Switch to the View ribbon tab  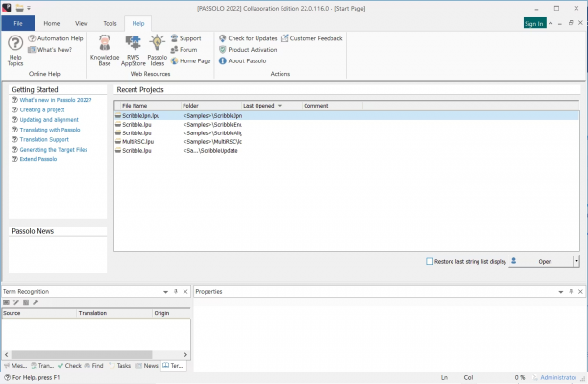pos(82,23)
